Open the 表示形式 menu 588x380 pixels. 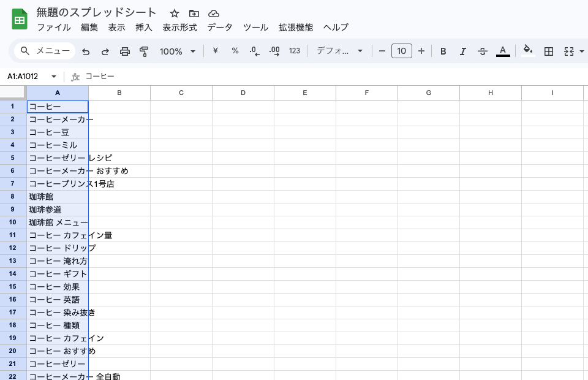pos(179,28)
